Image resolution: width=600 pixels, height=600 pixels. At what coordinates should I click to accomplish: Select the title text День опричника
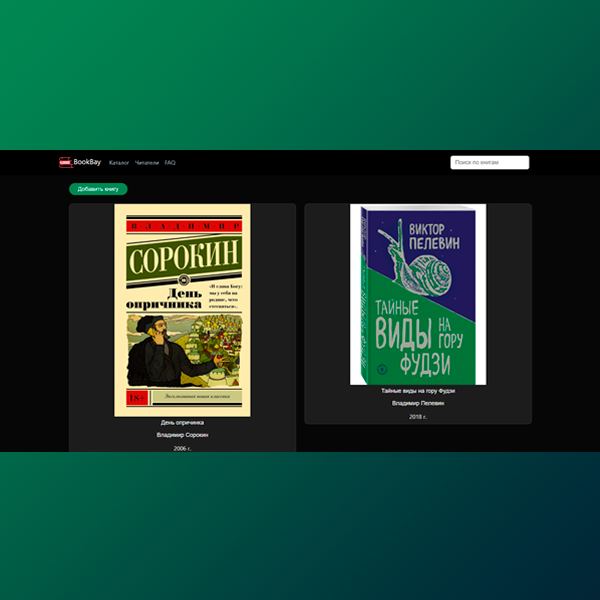(182, 422)
